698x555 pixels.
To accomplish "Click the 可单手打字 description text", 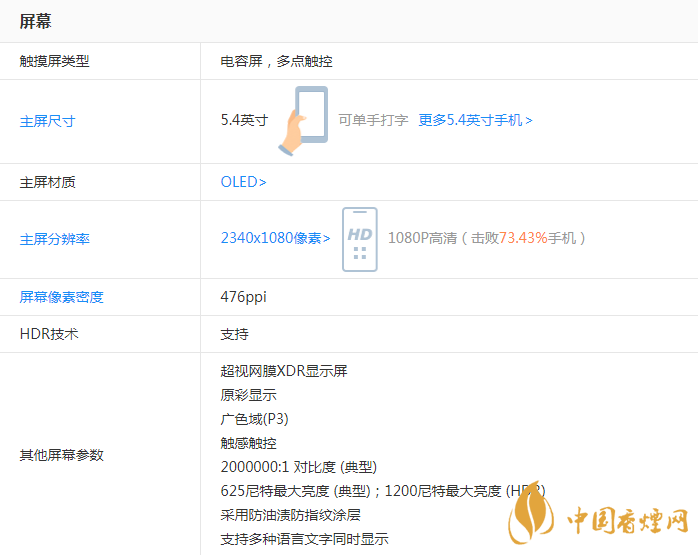I will 373,120.
